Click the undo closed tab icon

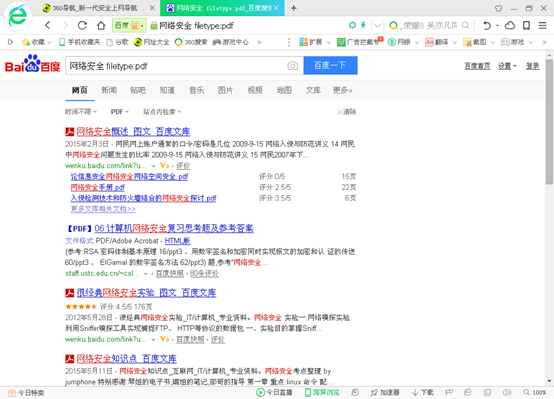[x=487, y=25]
